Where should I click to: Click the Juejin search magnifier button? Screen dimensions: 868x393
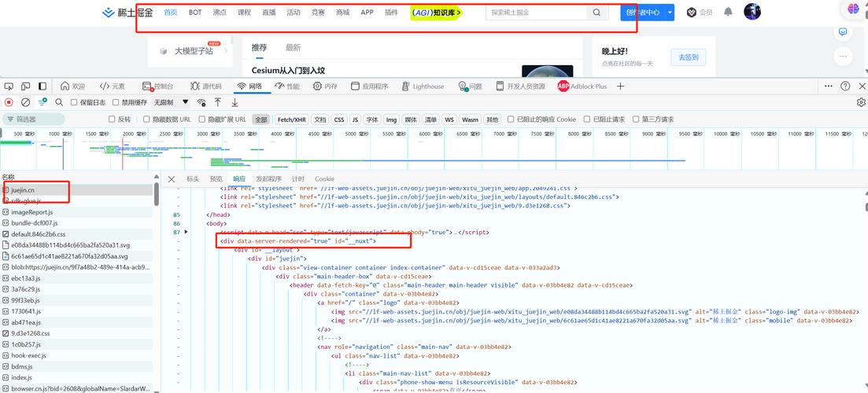point(597,12)
